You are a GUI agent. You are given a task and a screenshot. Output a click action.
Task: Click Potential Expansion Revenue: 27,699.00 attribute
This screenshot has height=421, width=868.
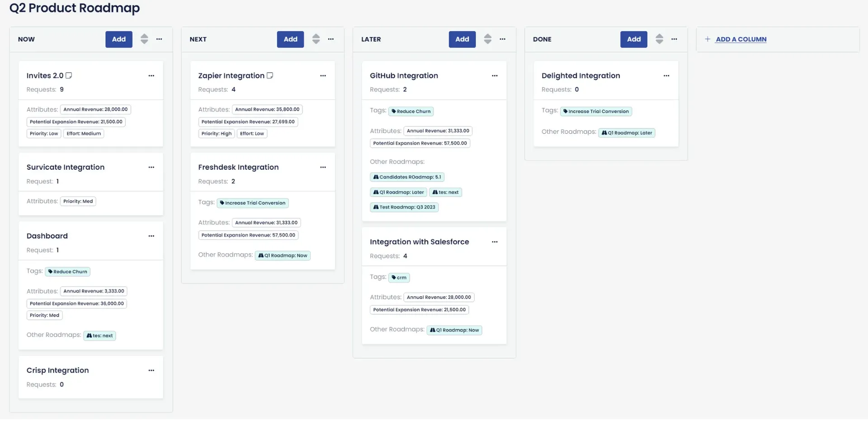point(248,122)
